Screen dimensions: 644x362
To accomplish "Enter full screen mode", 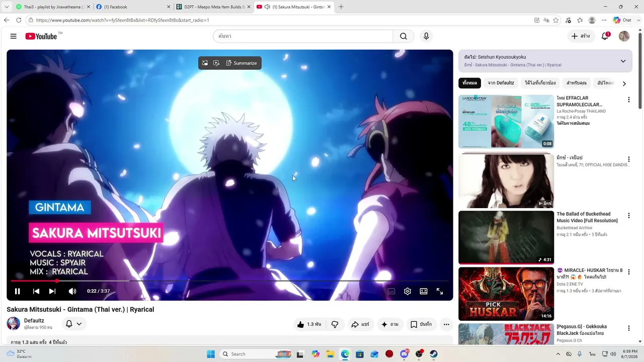I will click(440, 291).
